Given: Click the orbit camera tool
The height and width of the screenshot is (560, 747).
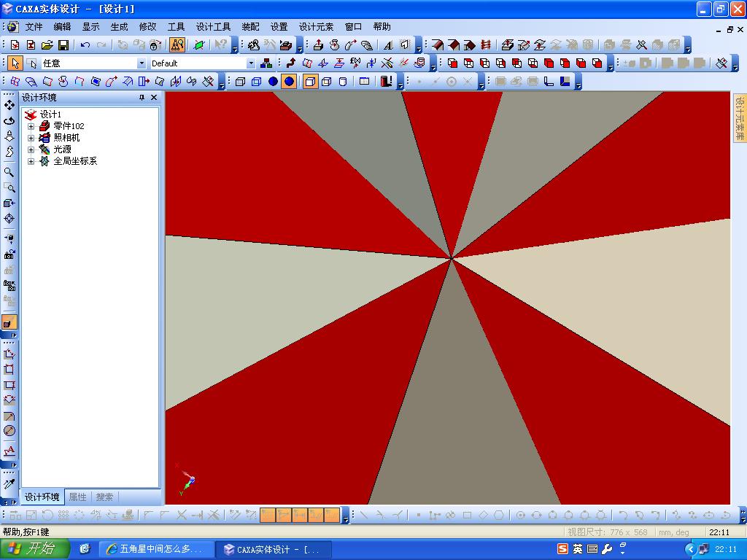Looking at the screenshot, I should [x=9, y=120].
